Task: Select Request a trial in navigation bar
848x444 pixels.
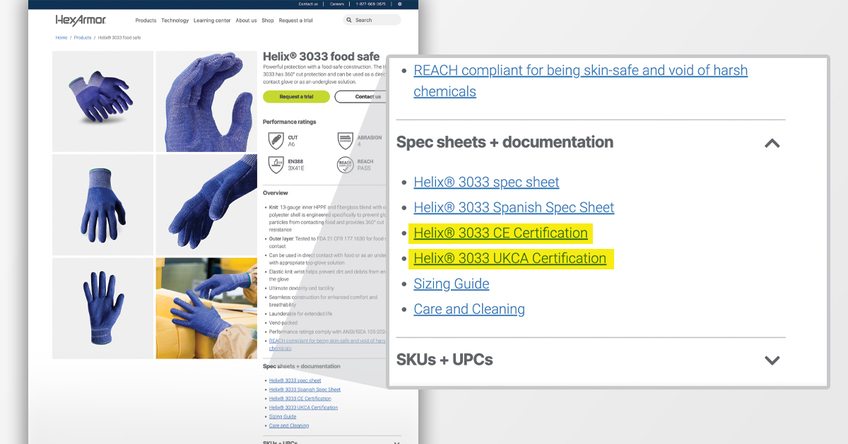Action: pyautogui.click(x=296, y=21)
